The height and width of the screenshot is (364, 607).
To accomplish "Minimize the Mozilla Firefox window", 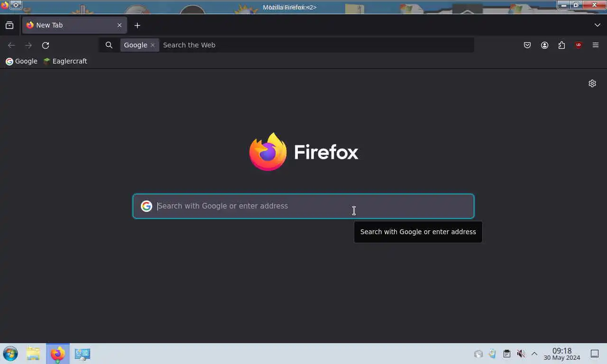I will pos(563,5).
